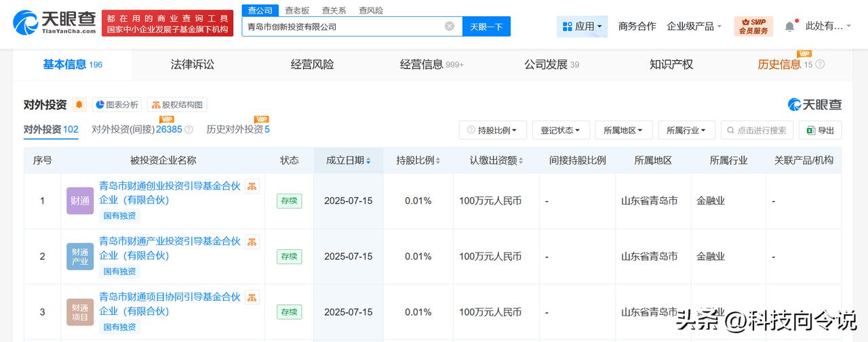Click the purple 财通 company logo in row 1

tap(80, 200)
